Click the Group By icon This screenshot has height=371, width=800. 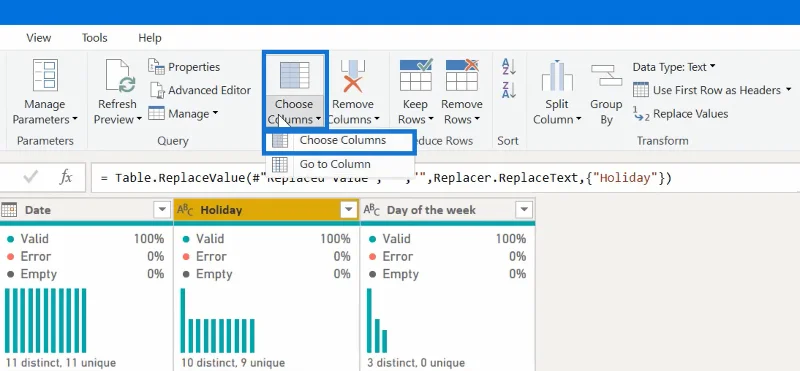606,76
